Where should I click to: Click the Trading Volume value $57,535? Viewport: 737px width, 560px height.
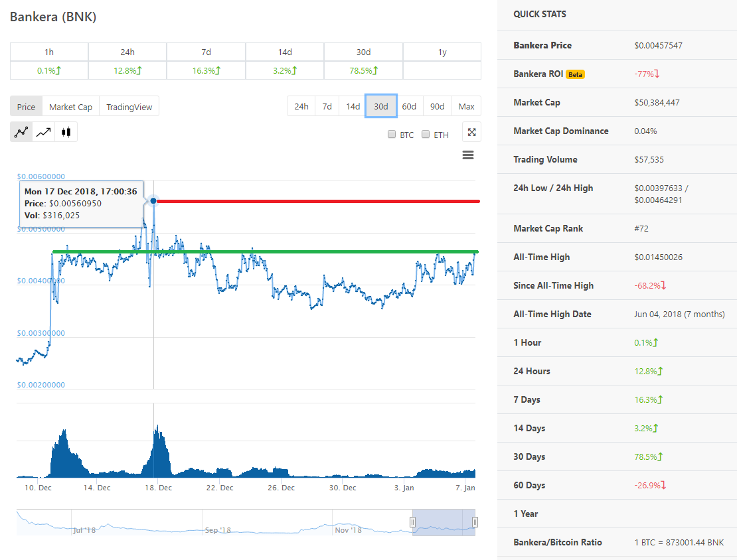point(649,160)
